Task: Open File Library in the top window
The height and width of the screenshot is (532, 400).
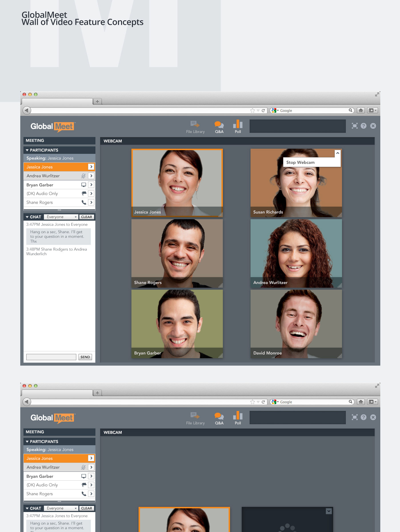Action: (195, 127)
